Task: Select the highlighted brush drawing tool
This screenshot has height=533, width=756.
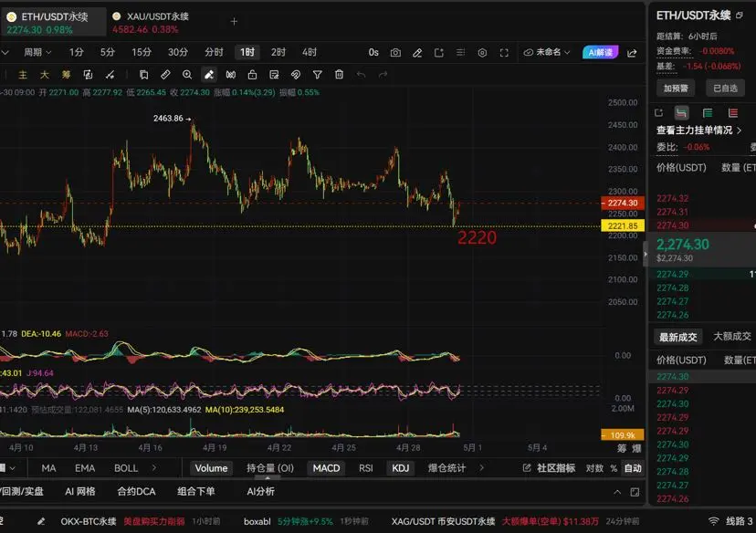Action: tap(209, 74)
